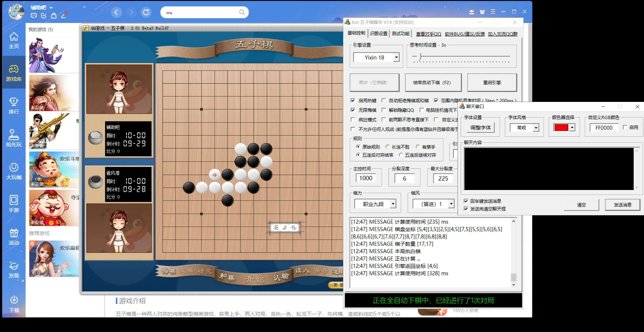This screenshot has width=644, height=332.
Task: Open the red color selector dropdown
Action: pos(572,128)
